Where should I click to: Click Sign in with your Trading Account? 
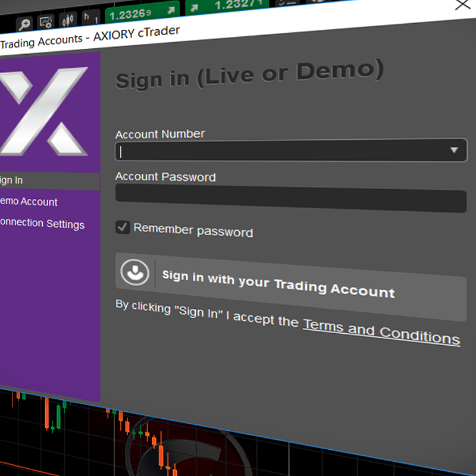(291, 287)
